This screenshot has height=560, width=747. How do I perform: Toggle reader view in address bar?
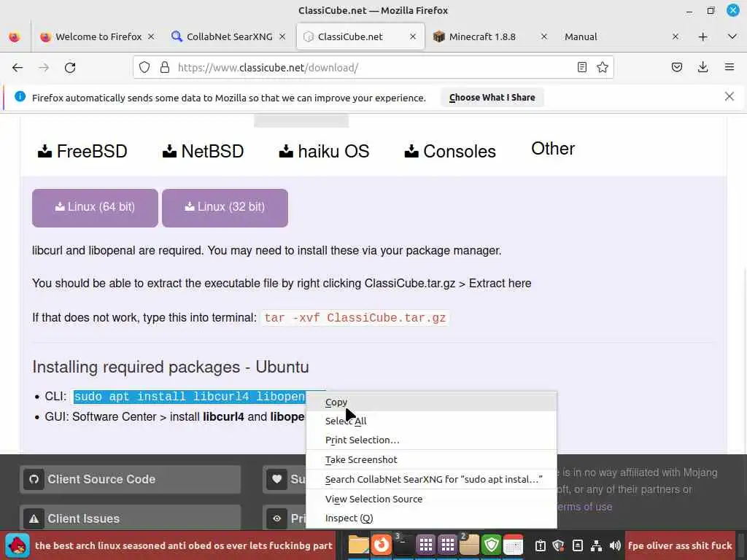click(581, 68)
